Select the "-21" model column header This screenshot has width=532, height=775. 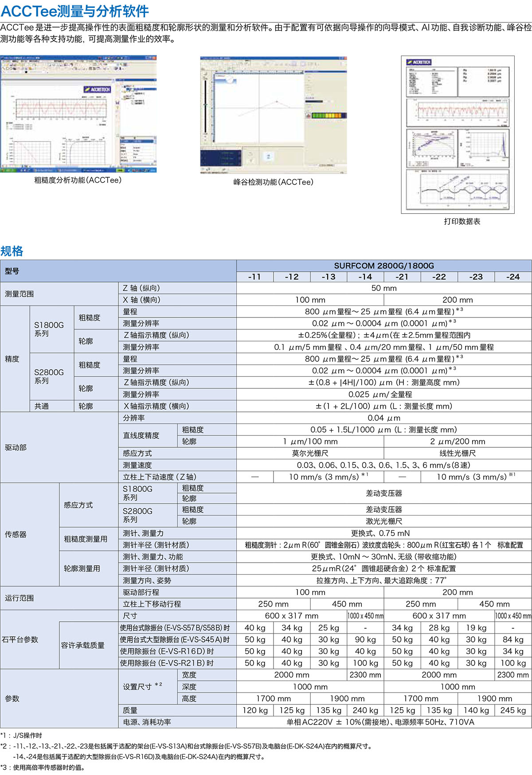click(402, 277)
